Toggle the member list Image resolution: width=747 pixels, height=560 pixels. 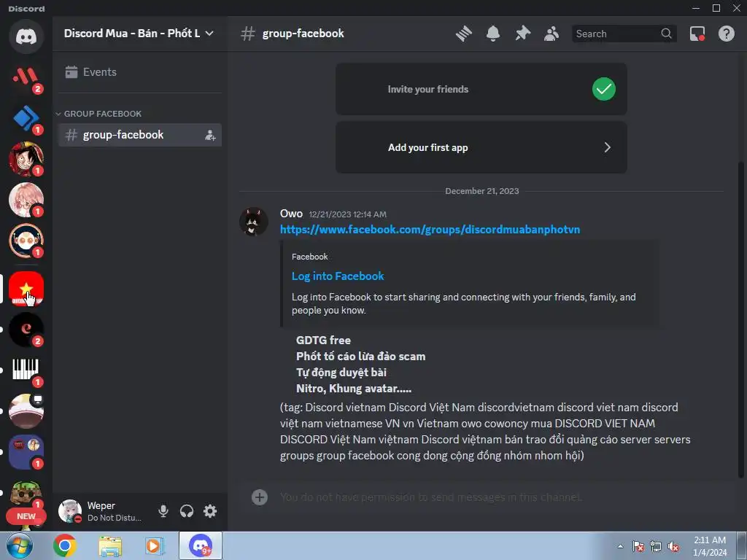click(x=551, y=34)
